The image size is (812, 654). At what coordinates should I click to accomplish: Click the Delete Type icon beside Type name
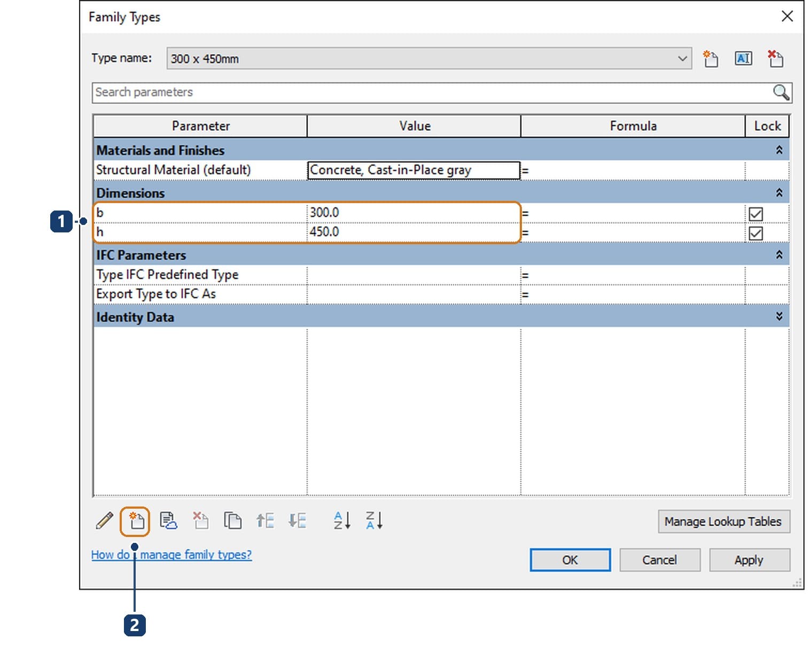pyautogui.click(x=775, y=58)
